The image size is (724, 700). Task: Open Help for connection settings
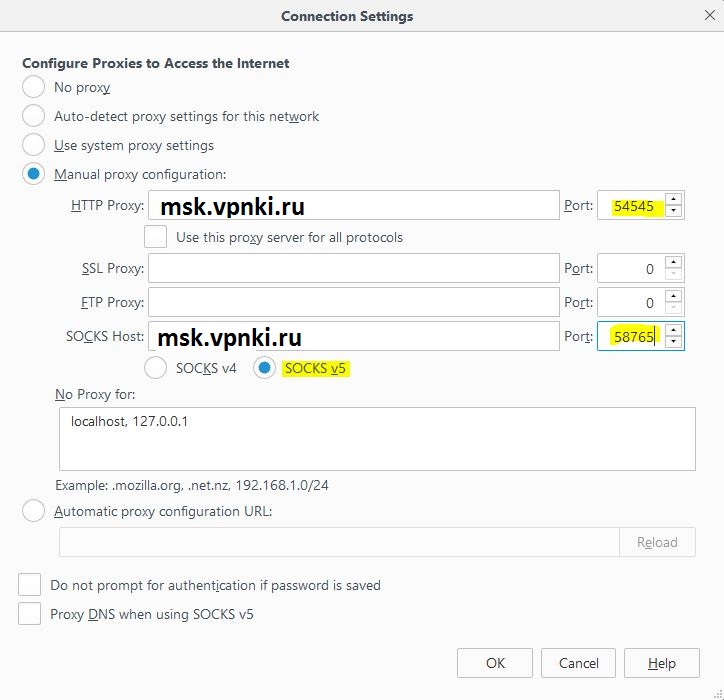(662, 663)
